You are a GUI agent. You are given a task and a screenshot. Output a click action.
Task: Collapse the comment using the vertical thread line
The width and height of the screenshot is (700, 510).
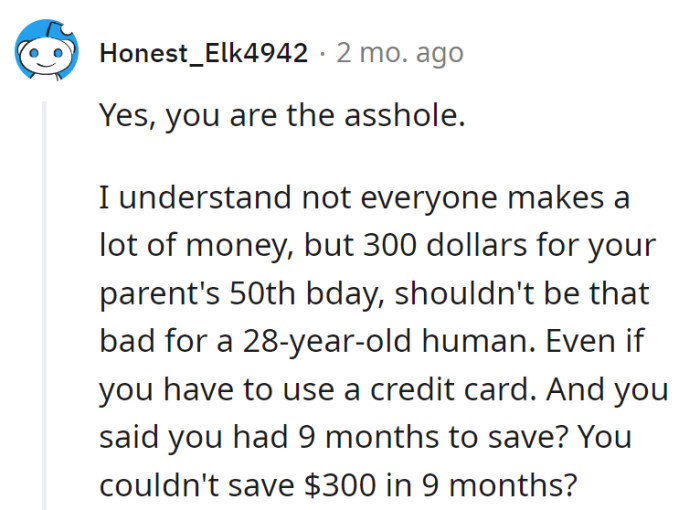[44, 305]
